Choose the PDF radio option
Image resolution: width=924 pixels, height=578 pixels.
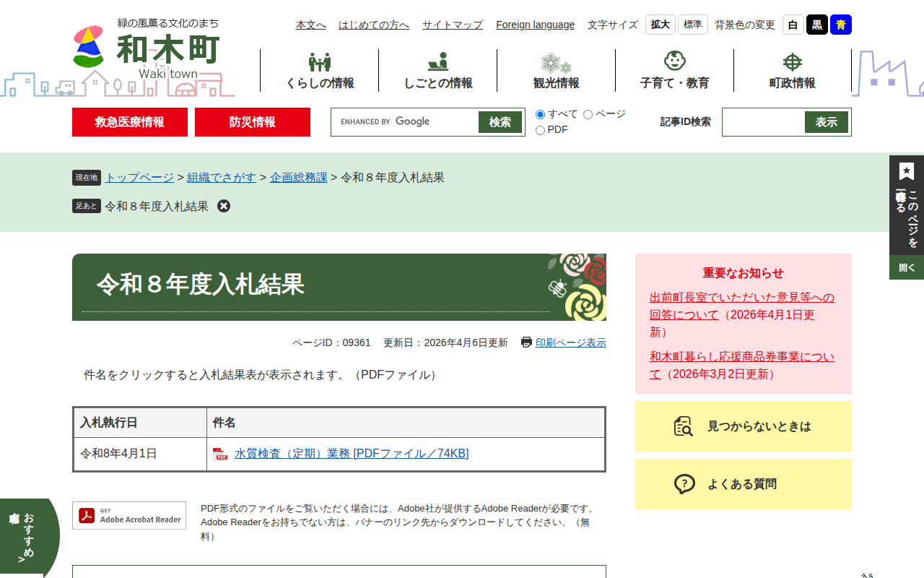539,130
